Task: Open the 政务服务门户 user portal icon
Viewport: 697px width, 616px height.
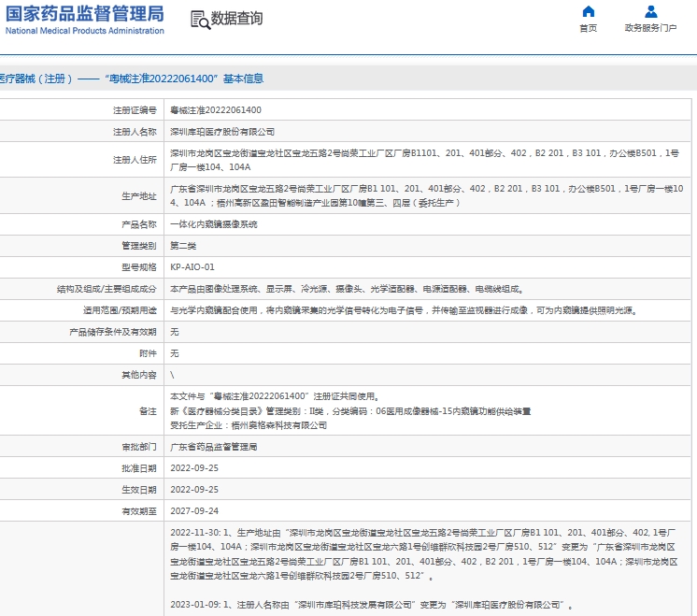Action: click(x=651, y=11)
